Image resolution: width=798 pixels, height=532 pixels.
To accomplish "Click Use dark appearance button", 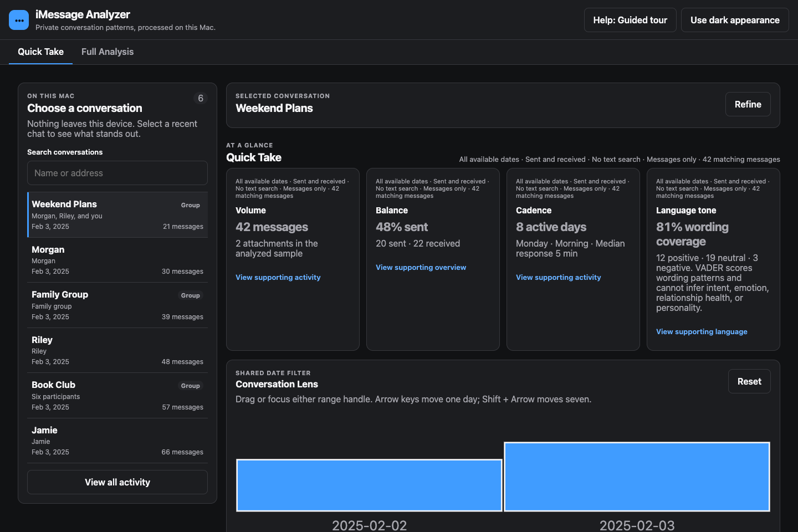I will pyautogui.click(x=735, y=20).
